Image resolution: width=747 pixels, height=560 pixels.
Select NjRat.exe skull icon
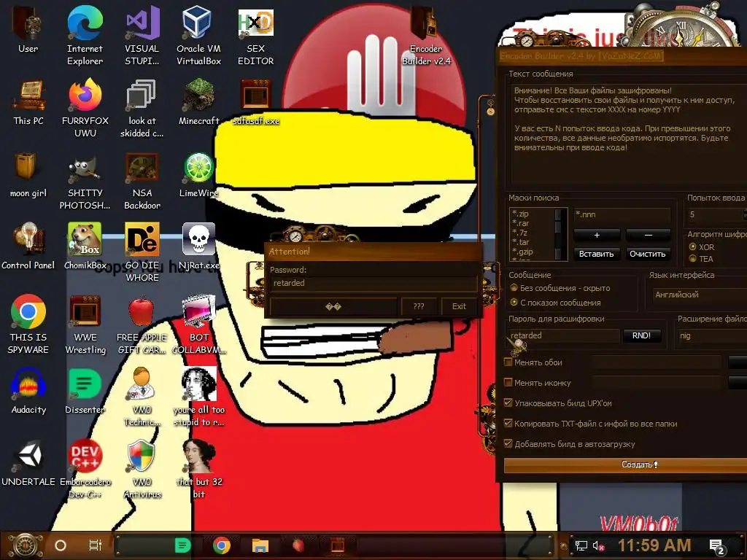[198, 246]
